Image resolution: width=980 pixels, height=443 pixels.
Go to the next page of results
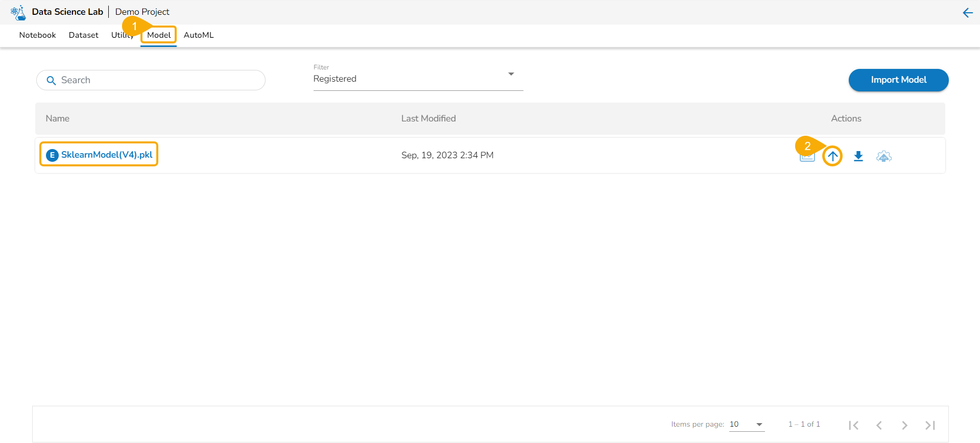[904, 425]
